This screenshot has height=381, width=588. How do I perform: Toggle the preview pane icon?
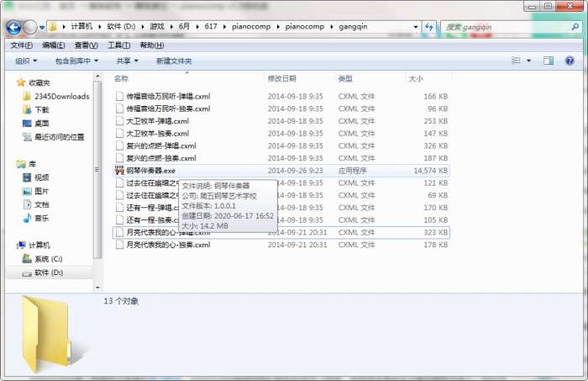[549, 61]
